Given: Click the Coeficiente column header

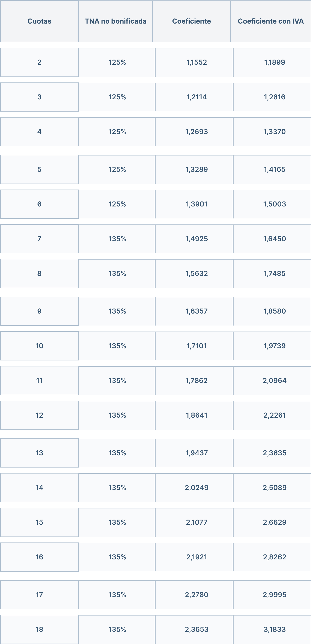Looking at the screenshot, I should click(x=191, y=21).
